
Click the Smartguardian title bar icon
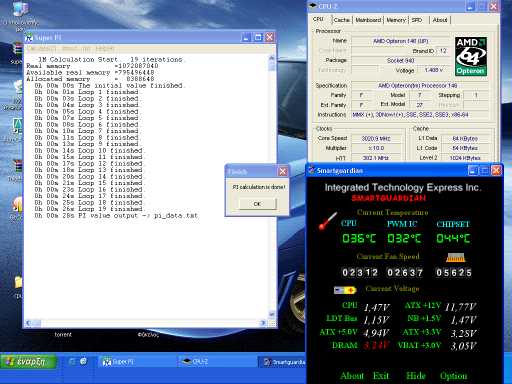tap(312, 170)
